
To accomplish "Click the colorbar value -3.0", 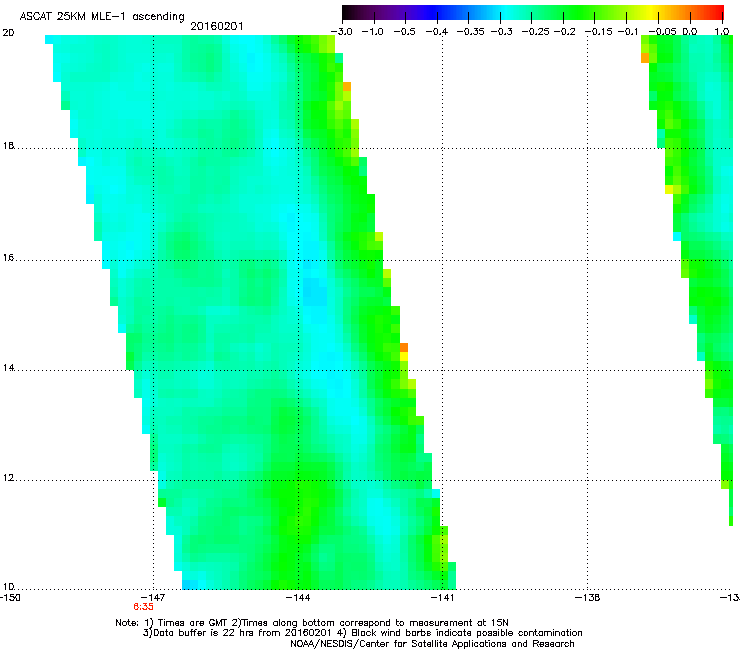I will 341,32.
